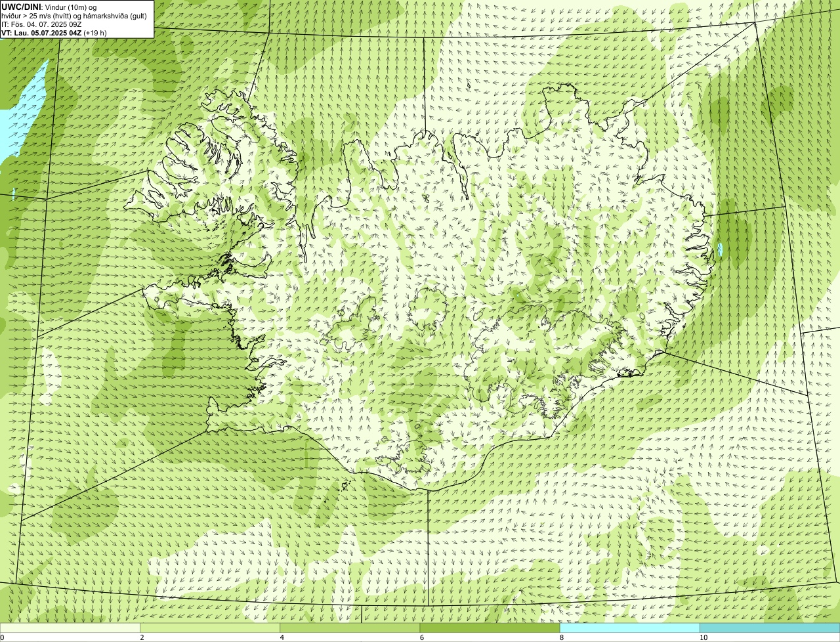This screenshot has width=840, height=642.
Task: Click the "VT: Lau. 05.07.2025 04Z" valid time line
Action: point(54,32)
